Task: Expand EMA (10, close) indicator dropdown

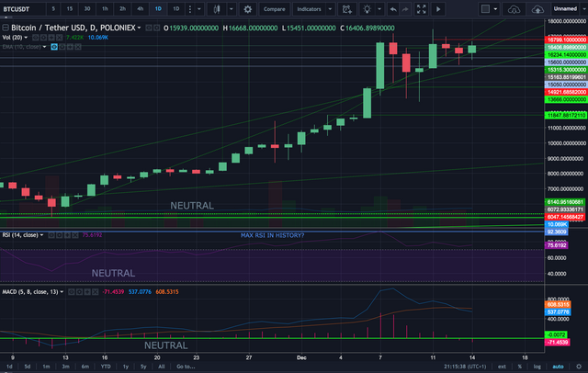Action: tap(44, 47)
